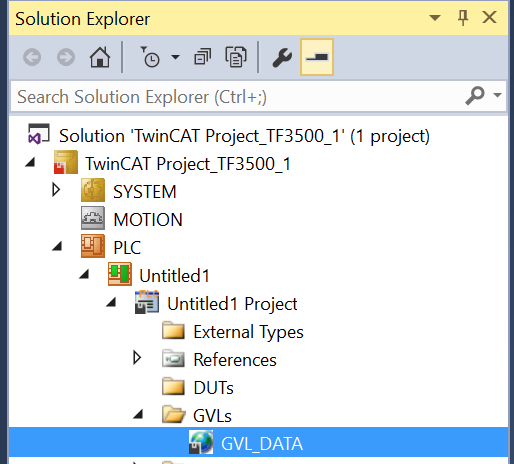The height and width of the screenshot is (464, 514).
Task: Open the search options dropdown arrow
Action: point(497,95)
